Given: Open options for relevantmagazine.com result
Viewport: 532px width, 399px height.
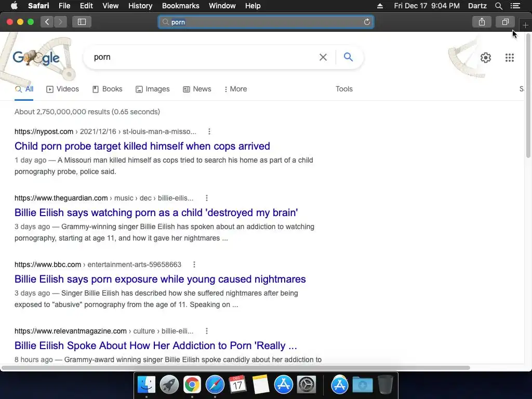Looking at the screenshot, I should pyautogui.click(x=207, y=331).
